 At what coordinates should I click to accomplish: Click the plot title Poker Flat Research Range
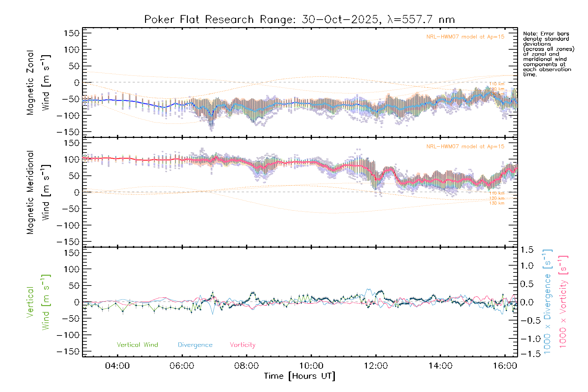(299, 20)
